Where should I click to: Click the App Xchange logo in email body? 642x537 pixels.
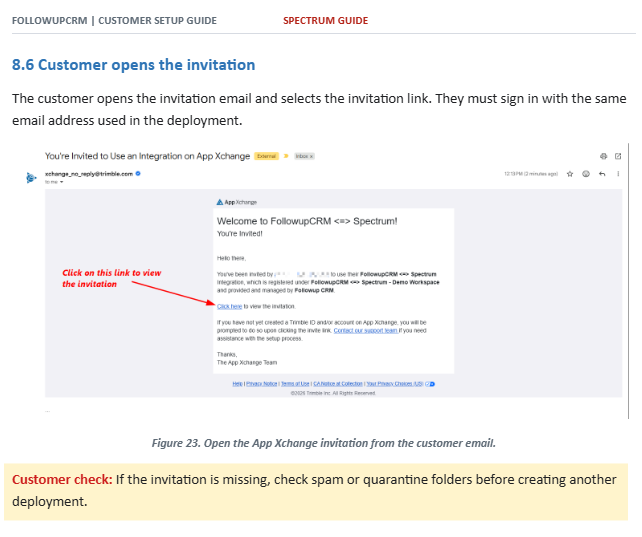coord(237,202)
